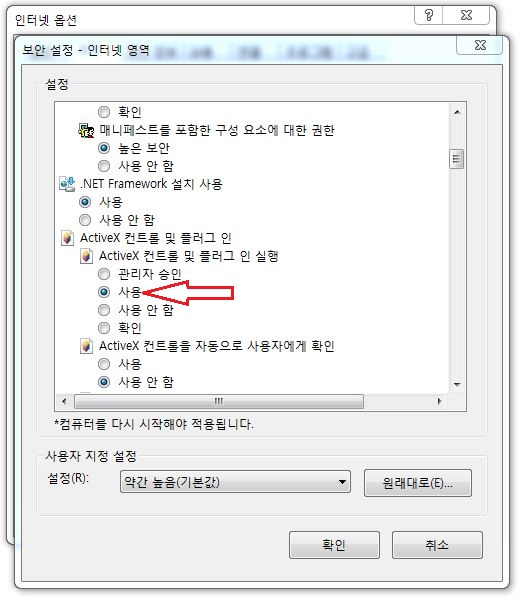Click the manifest component permissions icon
The height and width of the screenshot is (603, 530).
point(86,130)
